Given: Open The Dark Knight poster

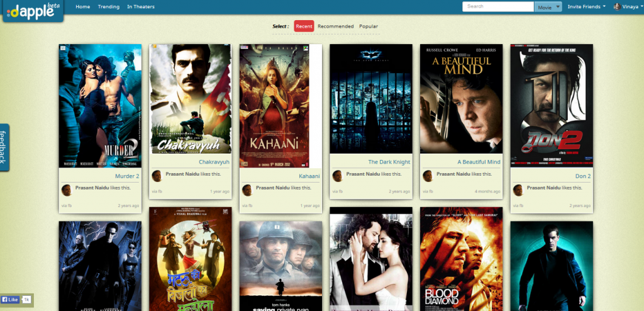Looking at the screenshot, I should 371,99.
